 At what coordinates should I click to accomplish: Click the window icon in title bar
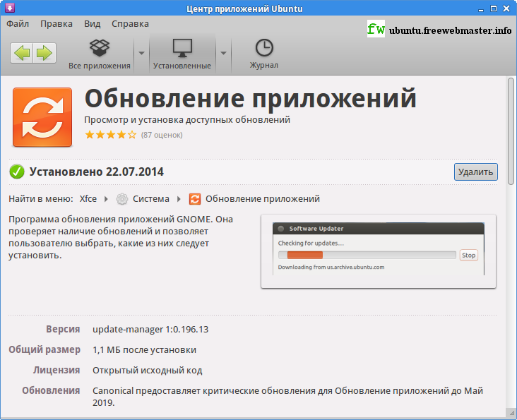tap(10, 8)
